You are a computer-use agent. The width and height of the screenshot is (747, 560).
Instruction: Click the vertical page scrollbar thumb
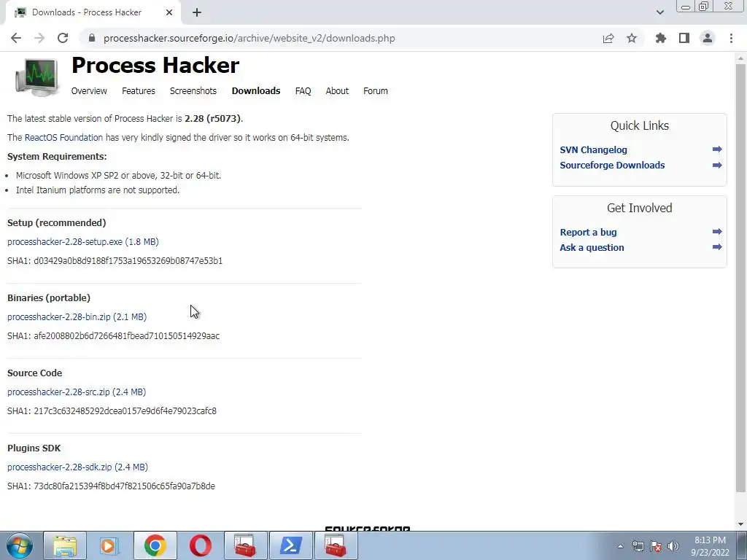pyautogui.click(x=740, y=278)
